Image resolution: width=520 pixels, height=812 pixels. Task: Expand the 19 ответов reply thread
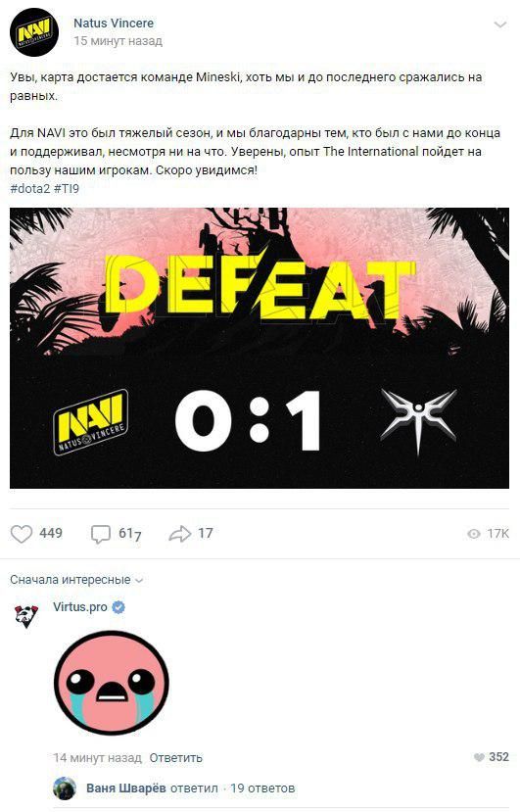coord(262,788)
